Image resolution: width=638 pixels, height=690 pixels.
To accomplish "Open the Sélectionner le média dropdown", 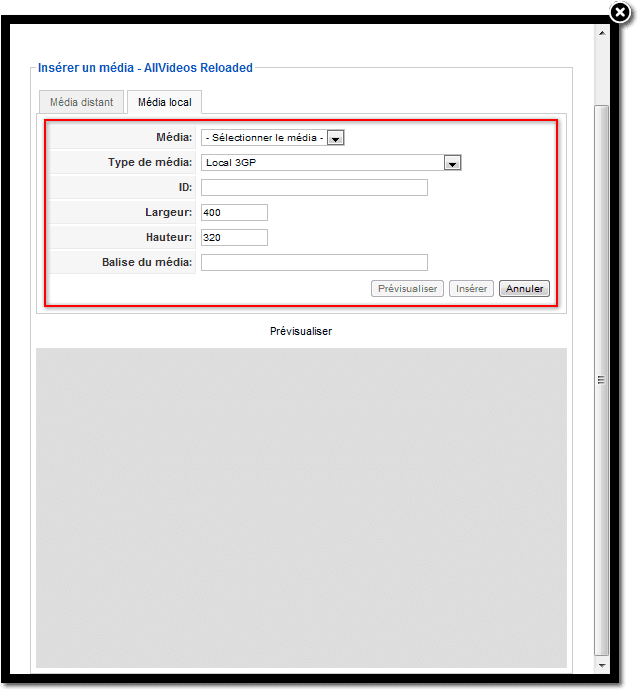I will click(272, 138).
